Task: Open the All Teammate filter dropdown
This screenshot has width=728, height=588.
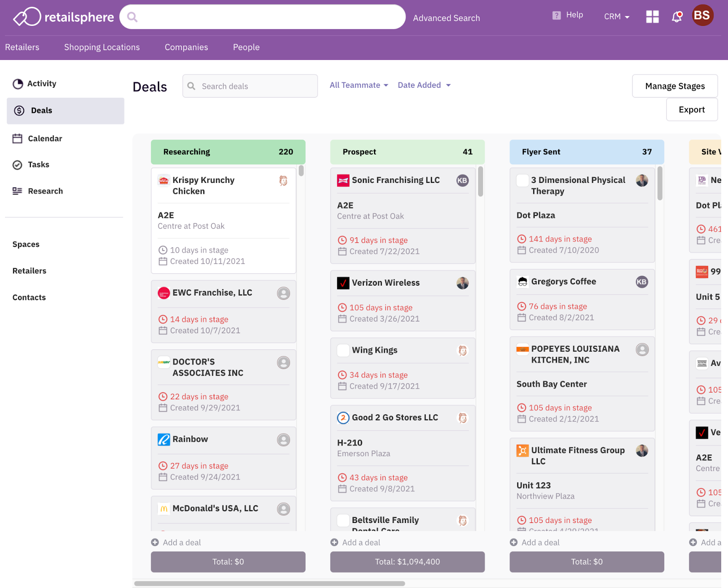Action: [x=359, y=85]
